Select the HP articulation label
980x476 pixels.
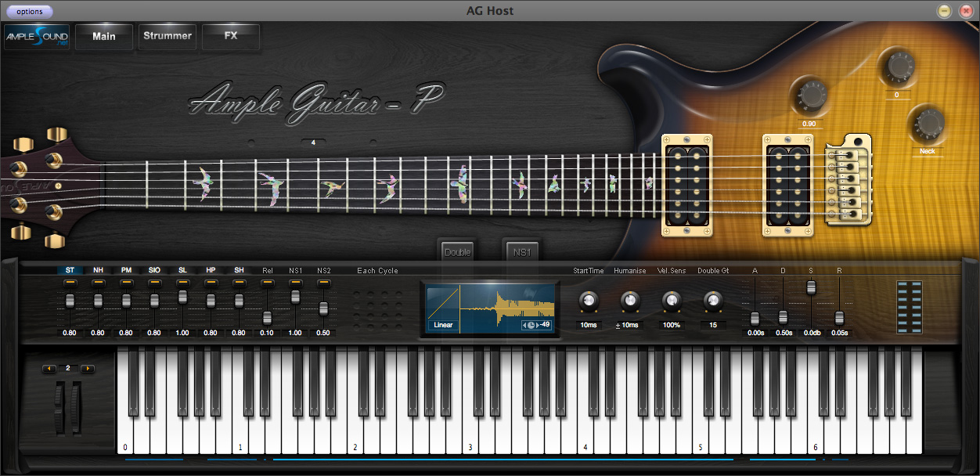coord(211,270)
